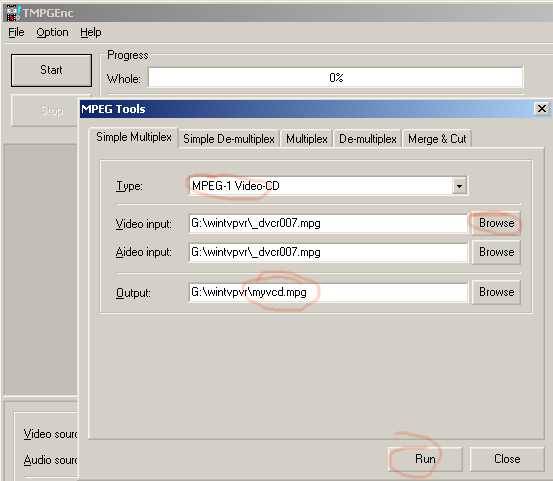Click the Start encoding button
553x481 pixels.
(51, 70)
